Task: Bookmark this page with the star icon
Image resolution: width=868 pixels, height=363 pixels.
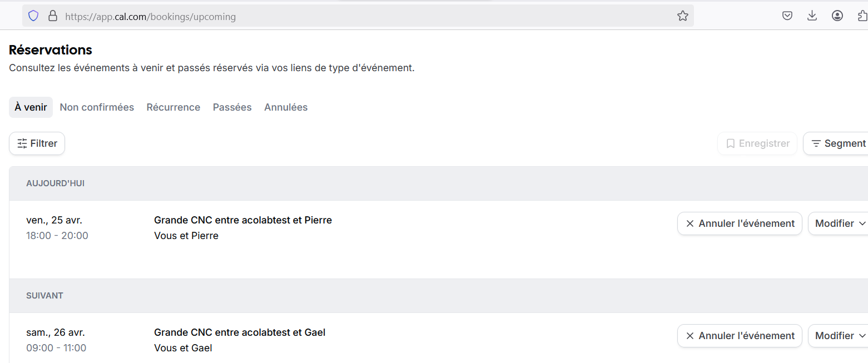Action: point(683,16)
